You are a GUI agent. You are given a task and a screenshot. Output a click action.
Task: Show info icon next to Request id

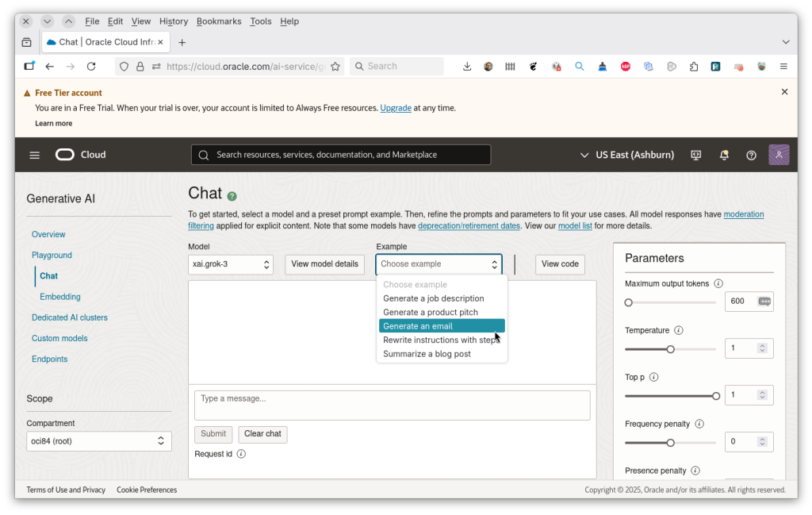coord(241,454)
